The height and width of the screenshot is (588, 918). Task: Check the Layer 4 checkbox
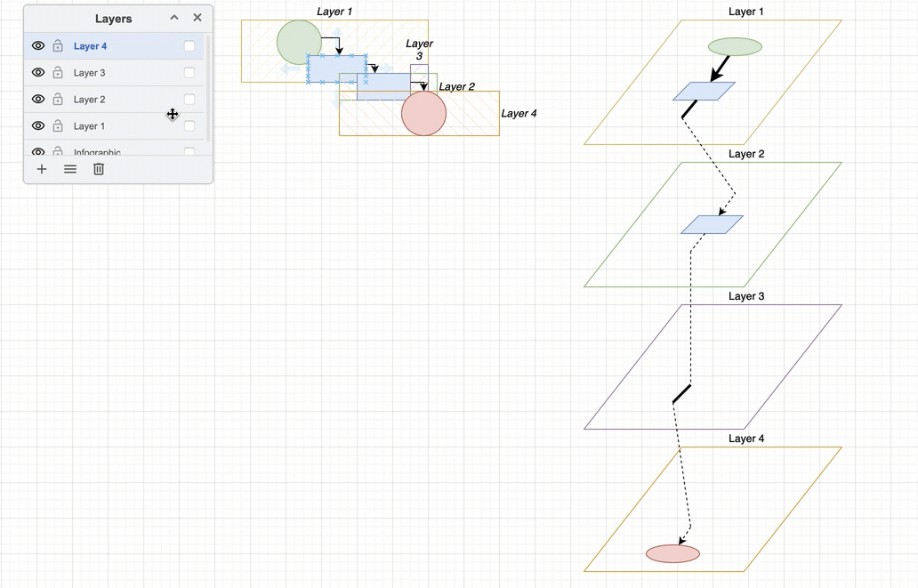tap(189, 45)
